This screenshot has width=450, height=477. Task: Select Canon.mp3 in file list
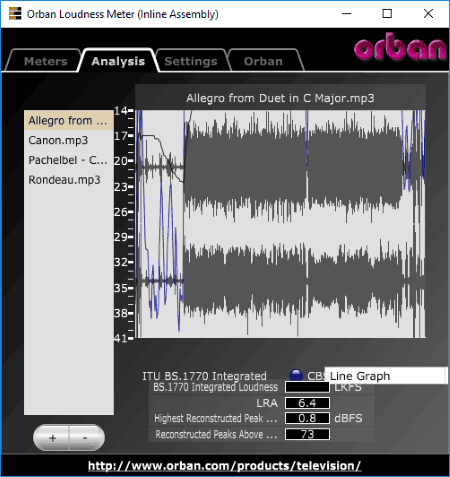[69, 140]
